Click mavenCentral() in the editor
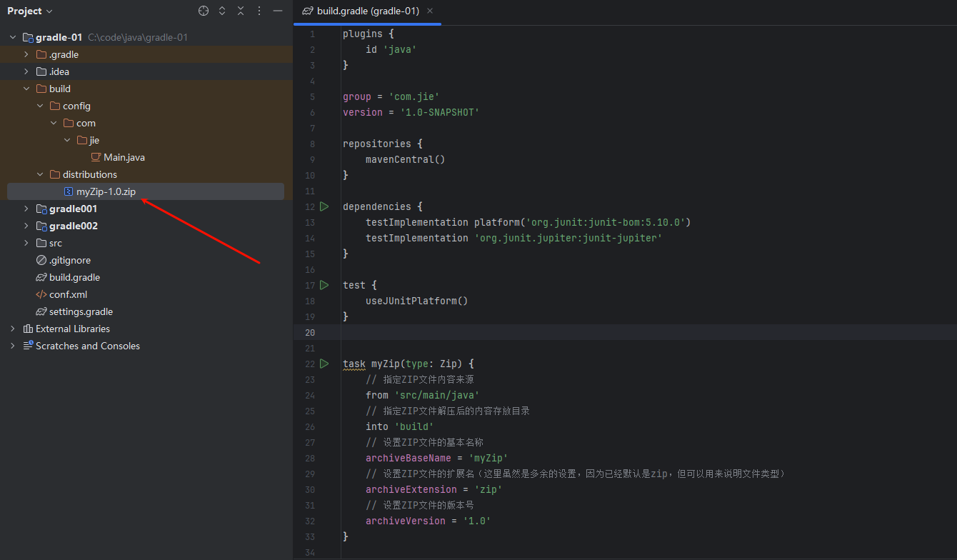This screenshot has height=560, width=957. pos(406,159)
